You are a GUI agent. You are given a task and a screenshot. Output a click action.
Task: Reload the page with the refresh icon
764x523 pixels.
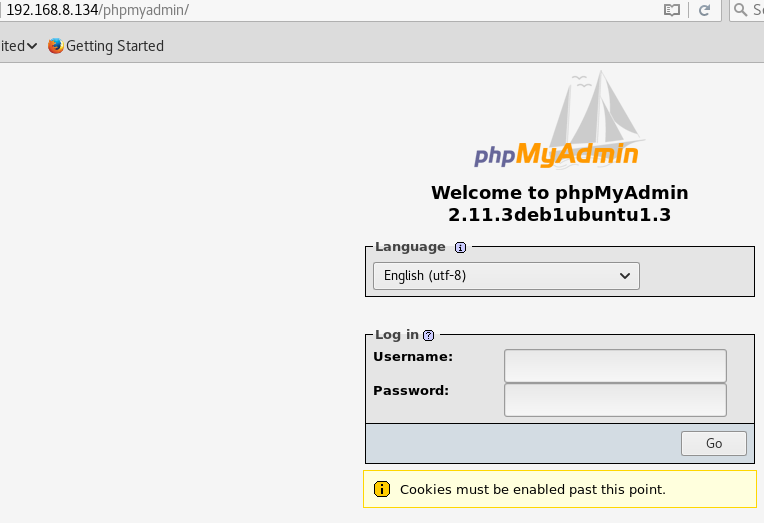coord(705,10)
